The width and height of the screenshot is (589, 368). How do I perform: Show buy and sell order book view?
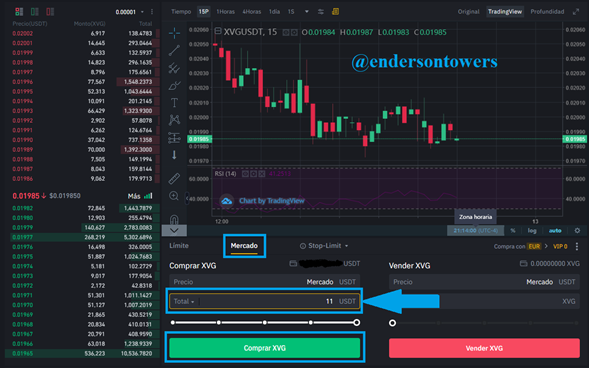tap(19, 12)
